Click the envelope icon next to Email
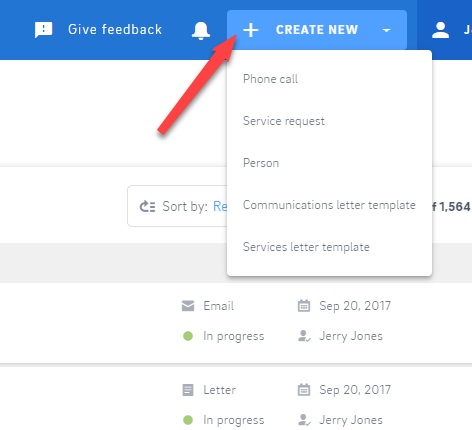Image resolution: width=472 pixels, height=430 pixels. pos(188,306)
